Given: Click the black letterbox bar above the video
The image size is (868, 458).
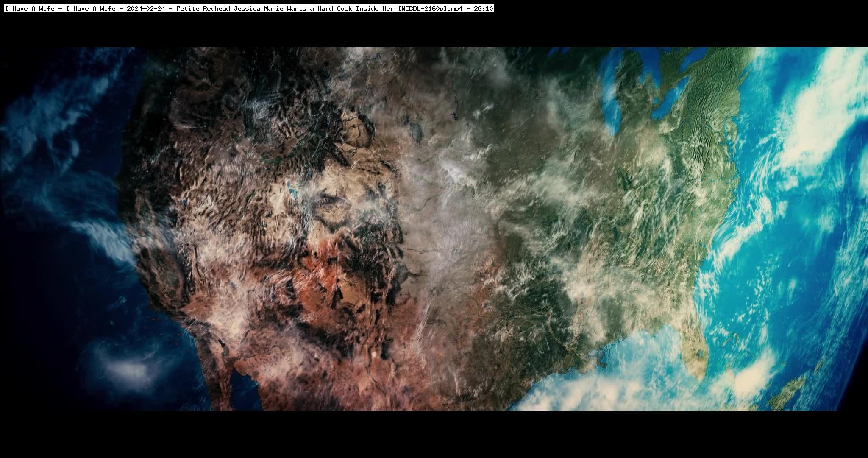Looking at the screenshot, I should click(x=434, y=31).
